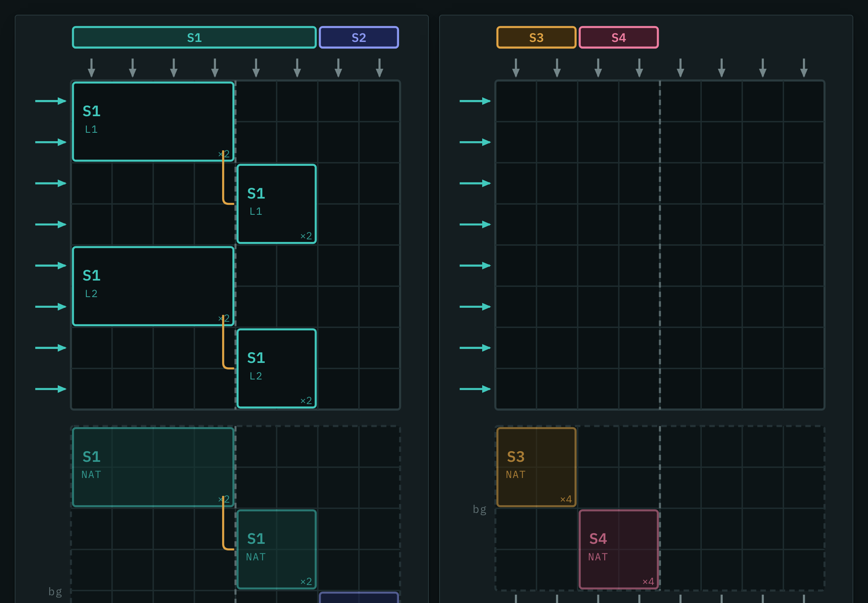Click the ×4 label on S3 NAT block

[x=566, y=499]
